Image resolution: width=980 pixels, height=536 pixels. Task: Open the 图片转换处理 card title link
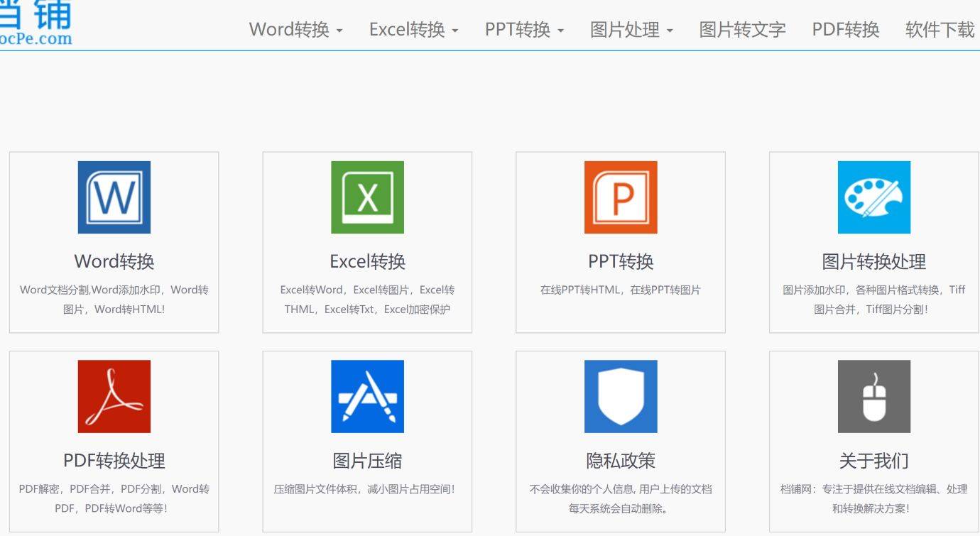[874, 261]
